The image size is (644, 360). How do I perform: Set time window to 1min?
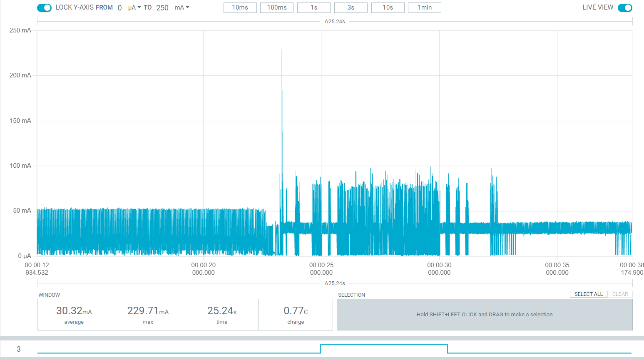(425, 7)
